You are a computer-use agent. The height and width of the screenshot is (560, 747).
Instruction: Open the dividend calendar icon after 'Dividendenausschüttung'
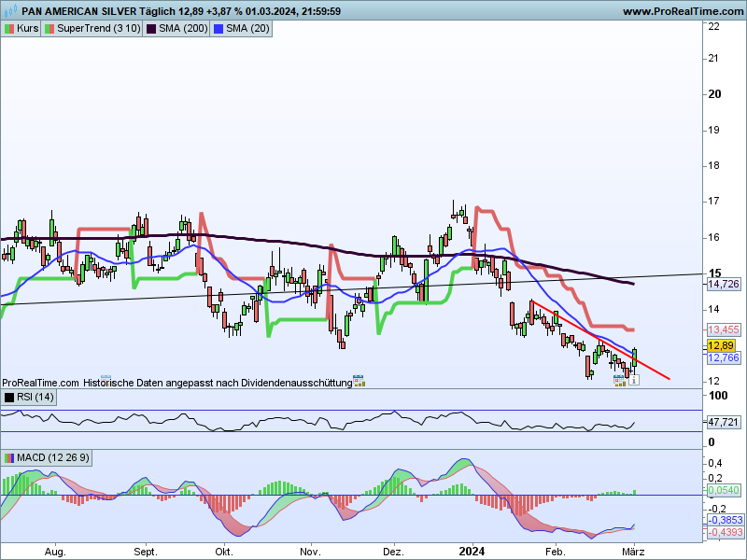[359, 381]
